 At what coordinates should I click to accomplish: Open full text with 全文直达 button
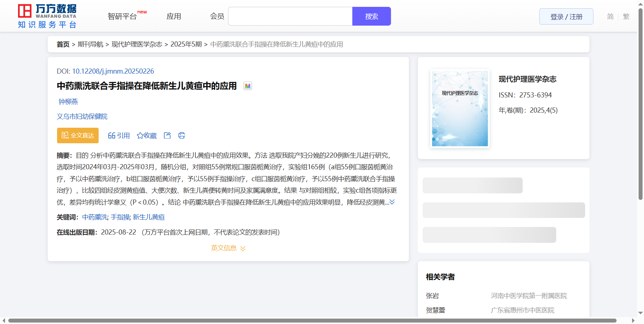tap(78, 135)
